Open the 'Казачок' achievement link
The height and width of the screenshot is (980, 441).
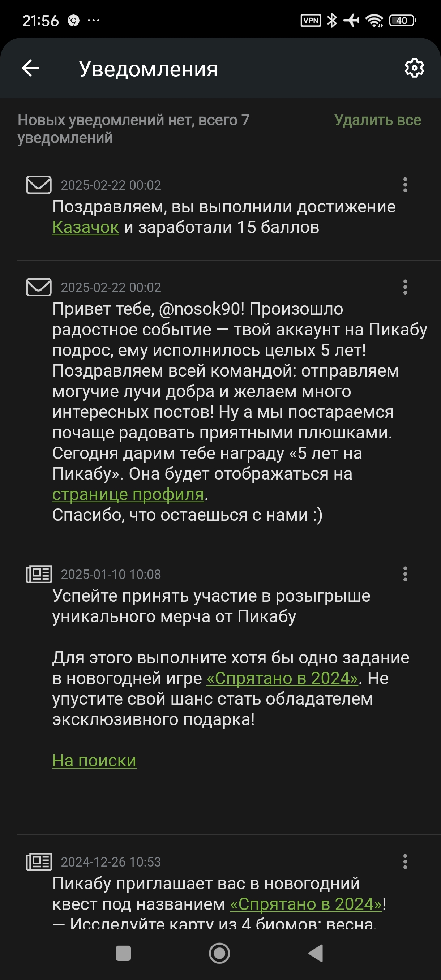[86, 228]
